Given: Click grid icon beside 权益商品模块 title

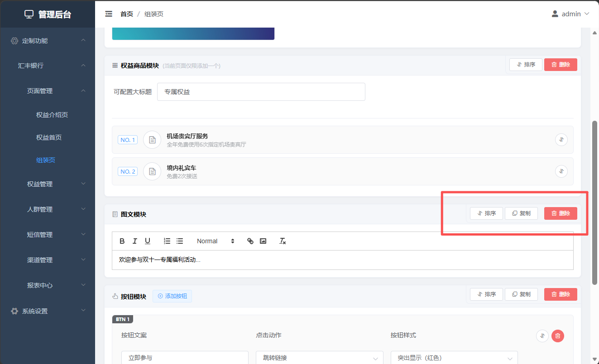Looking at the screenshot, I should click(x=115, y=66).
